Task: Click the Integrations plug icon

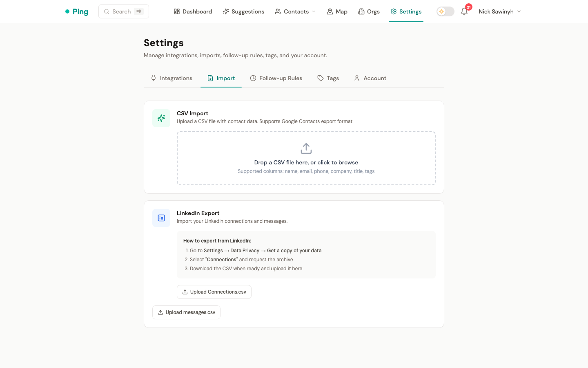Action: [x=154, y=78]
